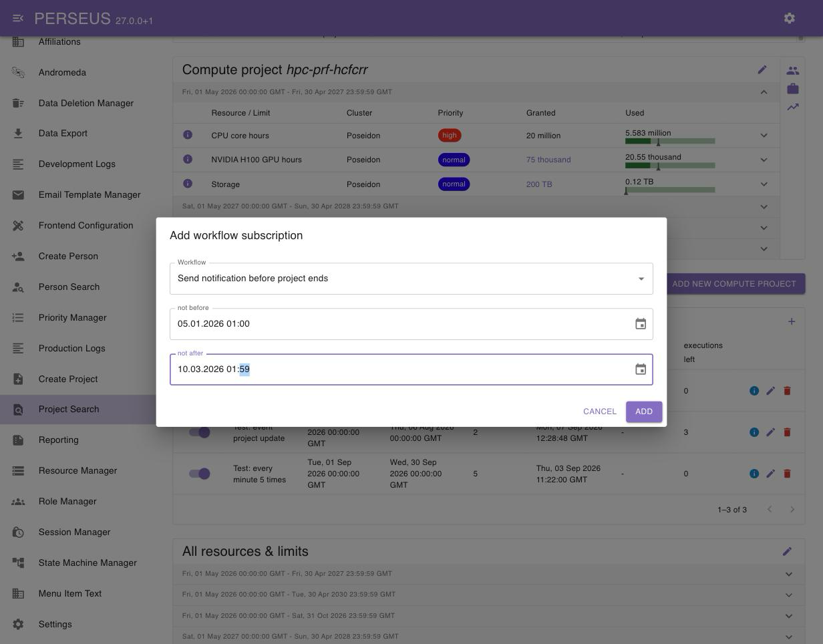Screen dimensions: 823x644
Task: Click the Data Deletion Manager icon
Action: pos(18,104)
